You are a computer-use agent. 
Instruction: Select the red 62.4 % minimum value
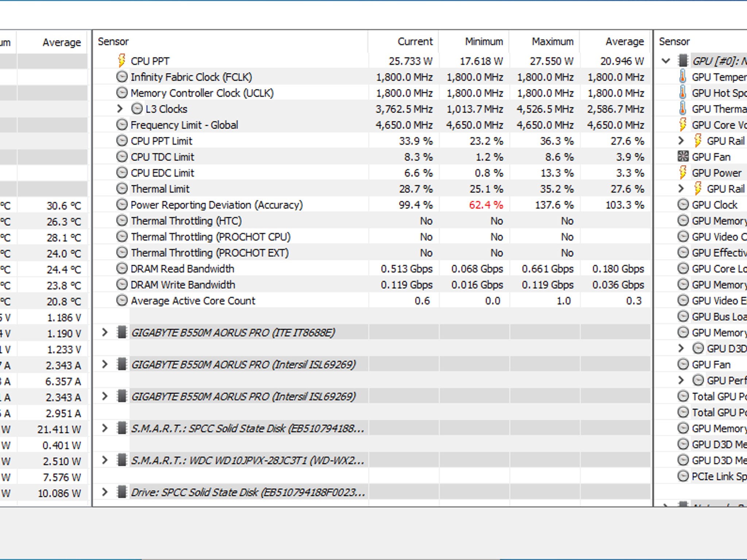point(486,205)
